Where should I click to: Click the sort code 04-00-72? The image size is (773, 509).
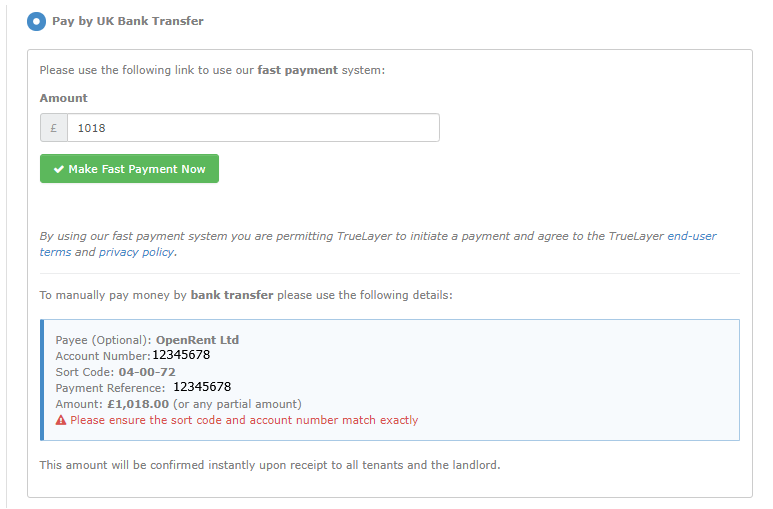(x=147, y=372)
